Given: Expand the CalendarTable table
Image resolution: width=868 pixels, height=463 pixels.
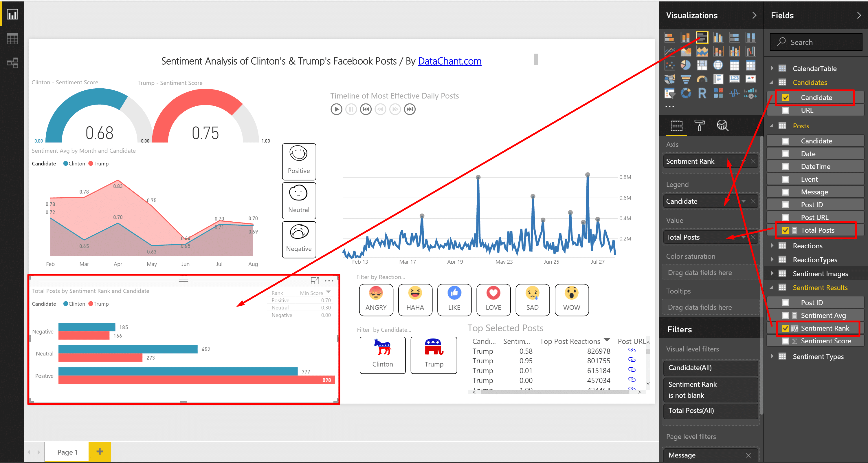Looking at the screenshot, I should [x=772, y=68].
